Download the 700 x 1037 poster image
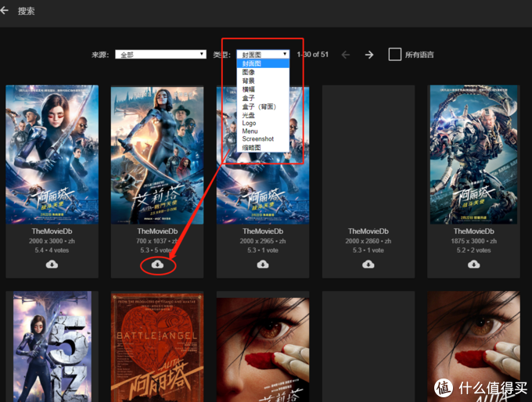This screenshot has width=532, height=402. pos(157,264)
